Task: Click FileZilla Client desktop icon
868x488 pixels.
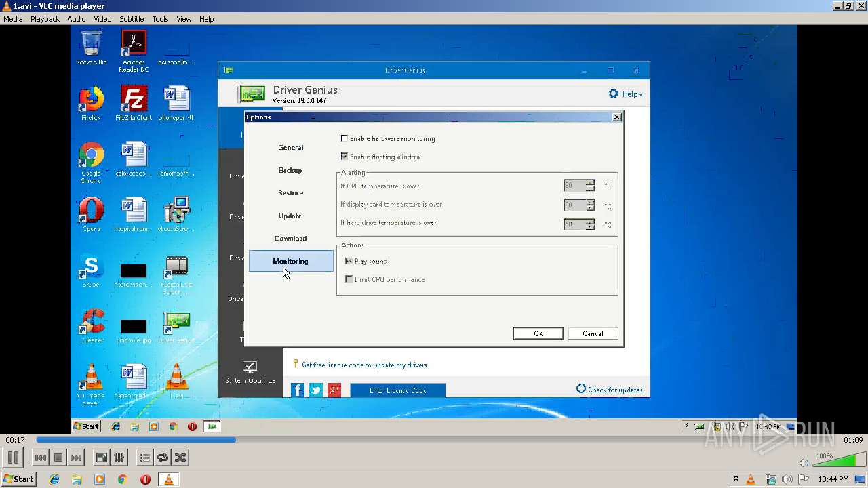Action: (x=134, y=104)
